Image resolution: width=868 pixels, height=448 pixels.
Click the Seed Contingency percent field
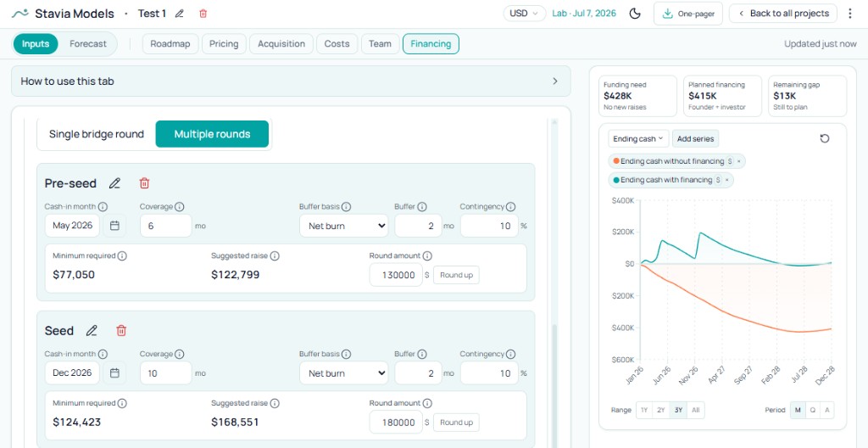(x=489, y=373)
